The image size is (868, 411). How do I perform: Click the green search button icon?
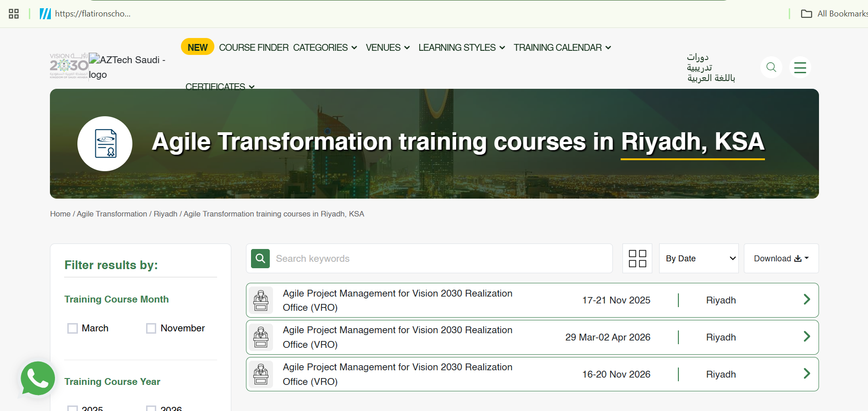click(260, 259)
